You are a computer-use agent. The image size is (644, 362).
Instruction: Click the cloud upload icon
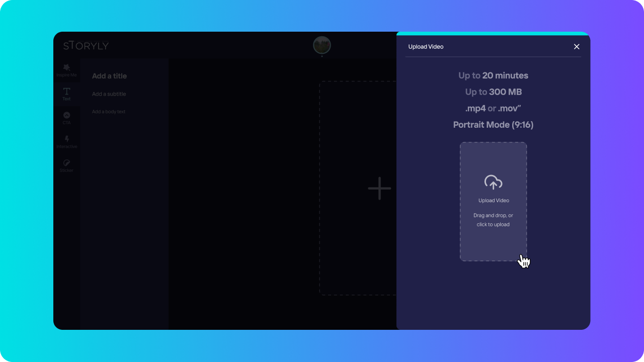point(494,182)
